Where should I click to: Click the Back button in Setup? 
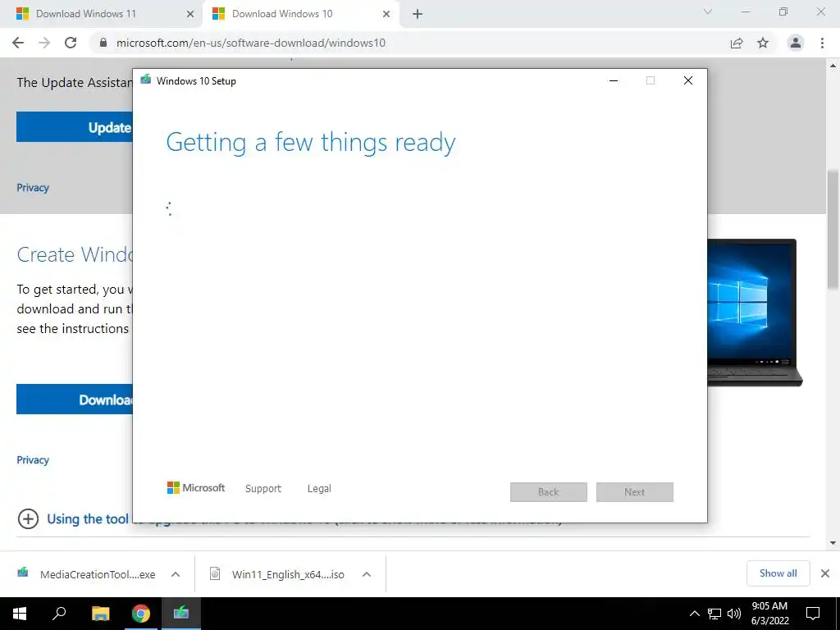click(x=549, y=492)
